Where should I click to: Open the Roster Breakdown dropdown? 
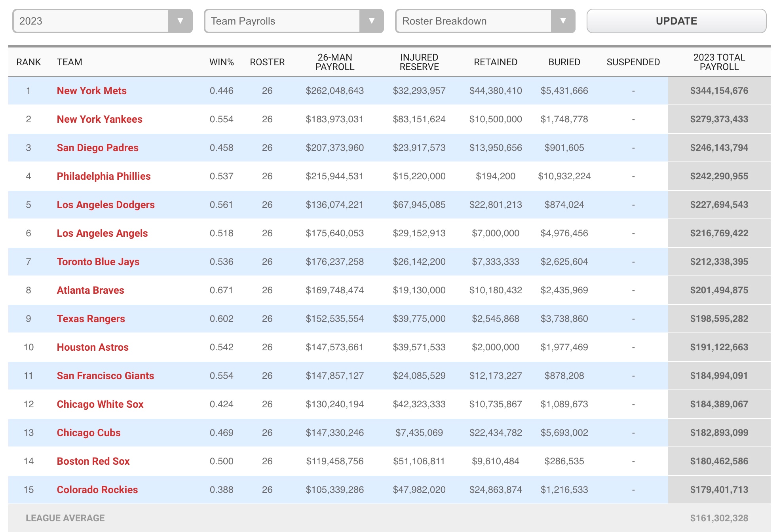click(x=485, y=21)
